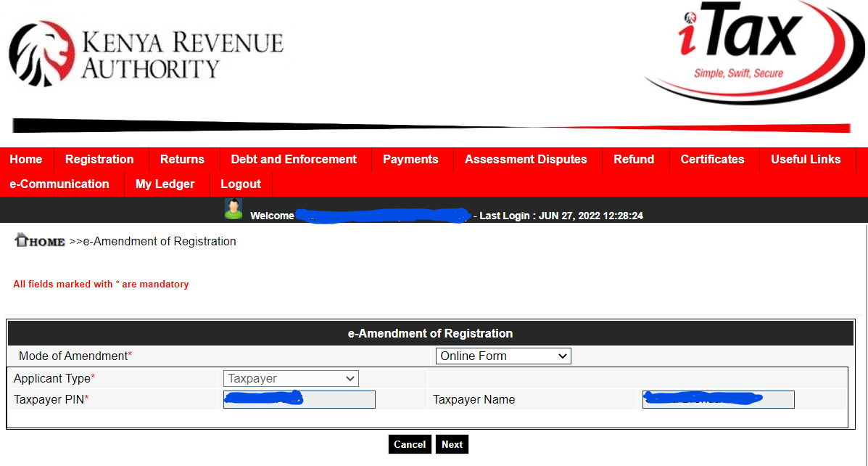
Task: Open the Debt and Enforcement menu
Action: point(293,159)
